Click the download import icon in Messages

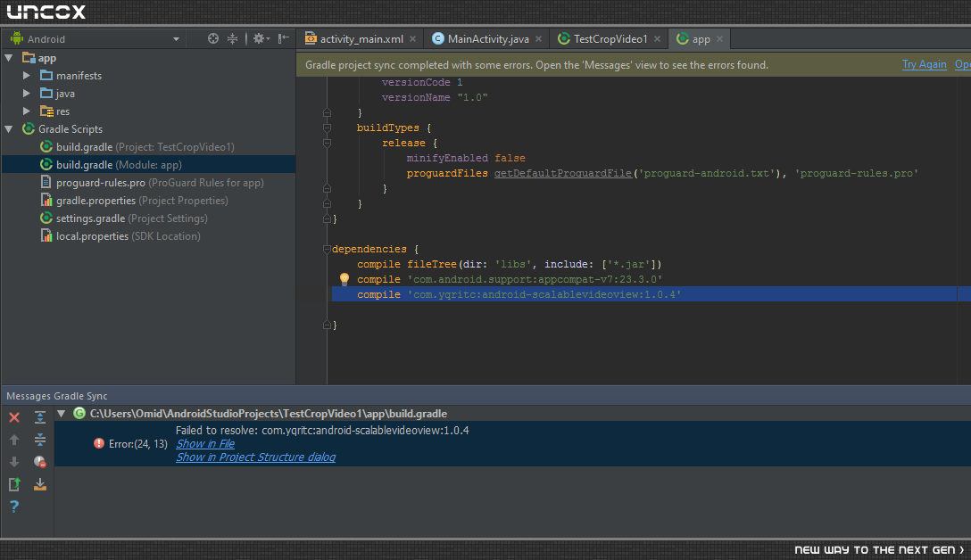tap(39, 484)
